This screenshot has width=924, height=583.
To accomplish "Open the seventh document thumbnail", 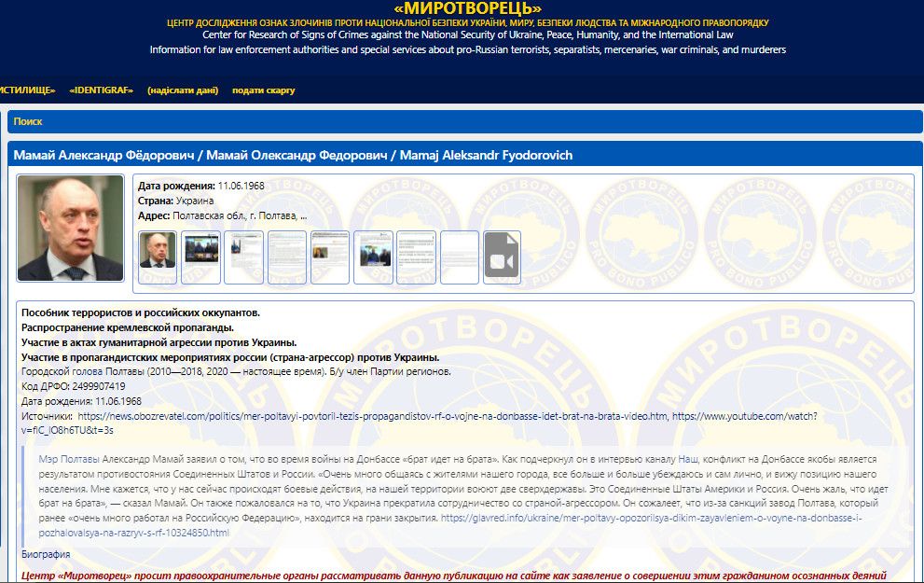I will 416,257.
